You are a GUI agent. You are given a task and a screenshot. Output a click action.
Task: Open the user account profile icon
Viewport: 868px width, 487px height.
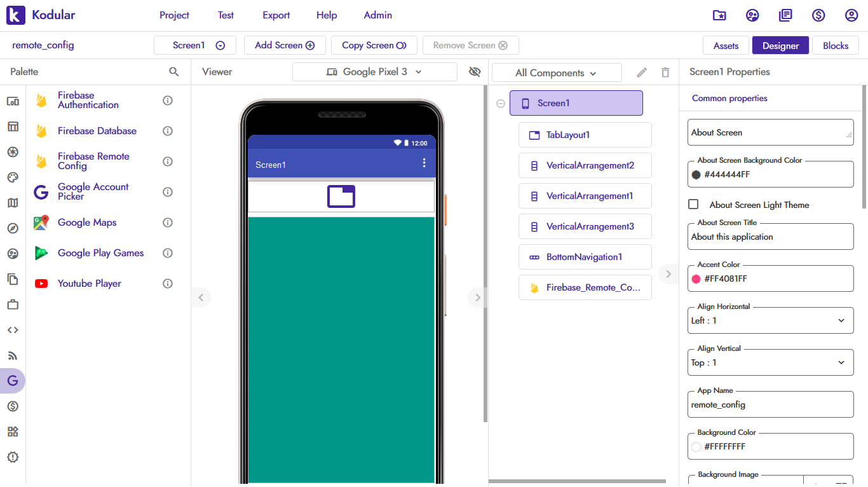[851, 15]
